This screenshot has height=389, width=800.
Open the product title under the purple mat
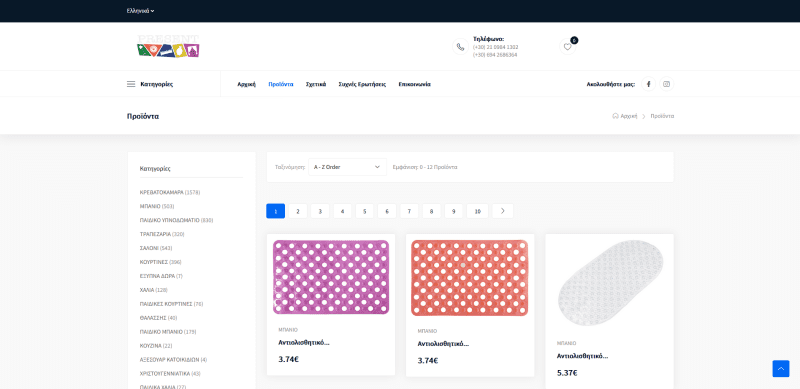tap(304, 343)
